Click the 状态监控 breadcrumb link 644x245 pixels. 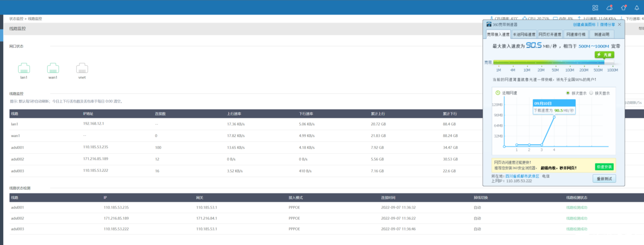[x=16, y=18]
